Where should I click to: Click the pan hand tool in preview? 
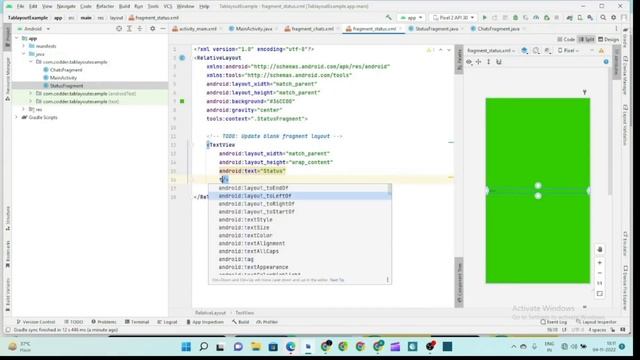point(600,249)
